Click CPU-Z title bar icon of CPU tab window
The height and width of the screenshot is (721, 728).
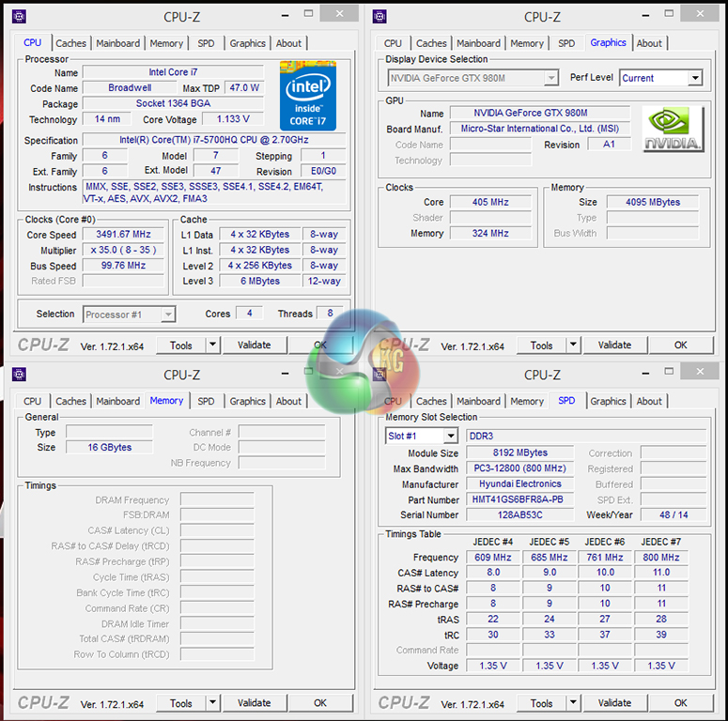(19, 16)
